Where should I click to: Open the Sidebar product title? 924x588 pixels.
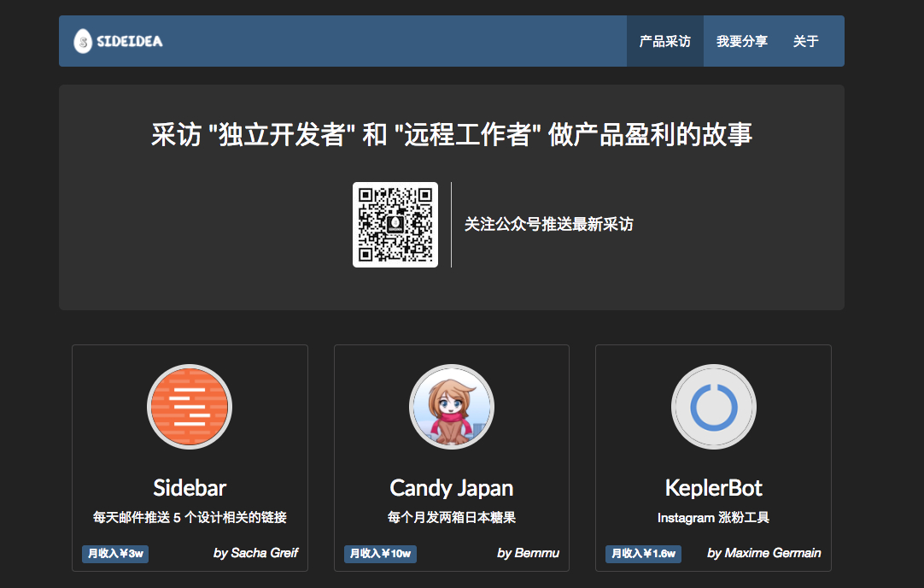tap(190, 488)
